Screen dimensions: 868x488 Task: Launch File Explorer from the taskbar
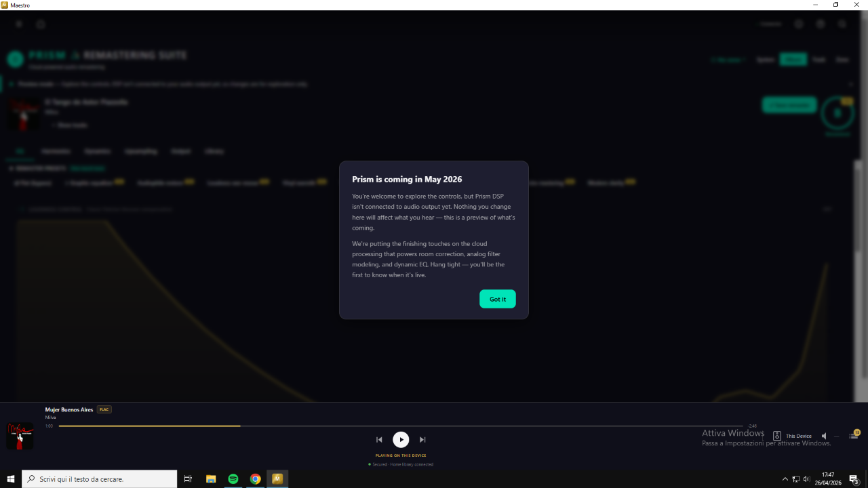211,479
